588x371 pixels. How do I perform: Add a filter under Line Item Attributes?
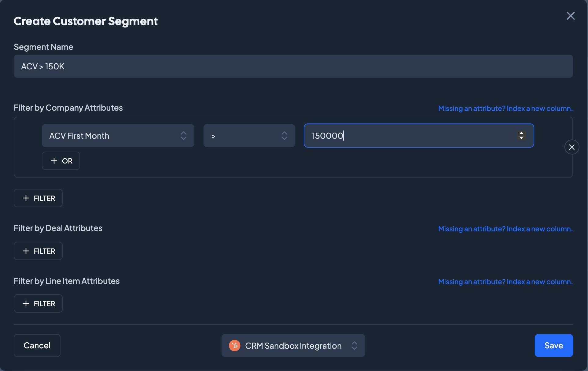click(x=38, y=303)
